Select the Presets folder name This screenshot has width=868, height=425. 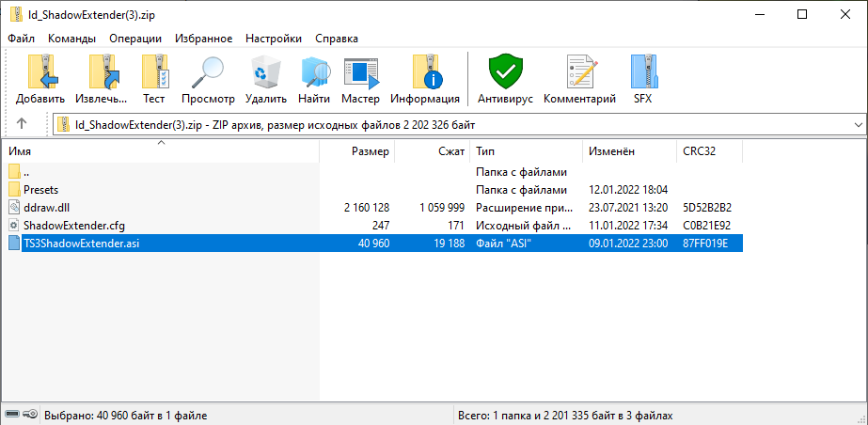tap(41, 190)
